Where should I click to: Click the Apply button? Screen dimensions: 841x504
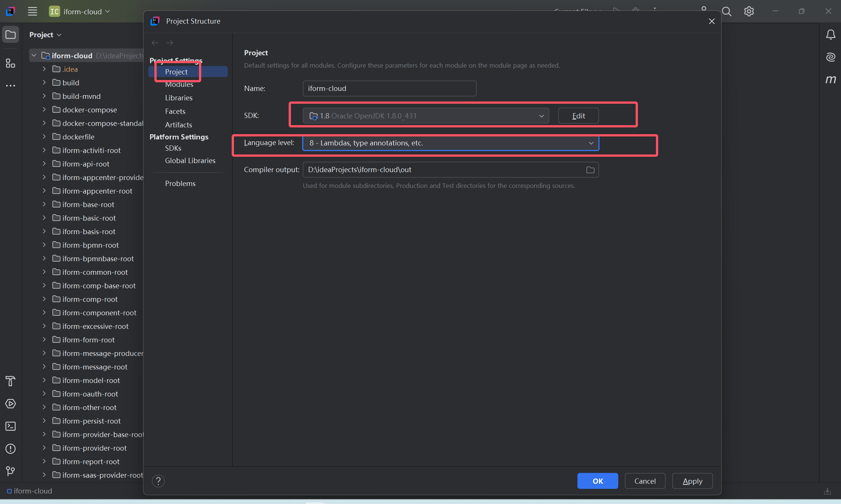click(x=692, y=481)
